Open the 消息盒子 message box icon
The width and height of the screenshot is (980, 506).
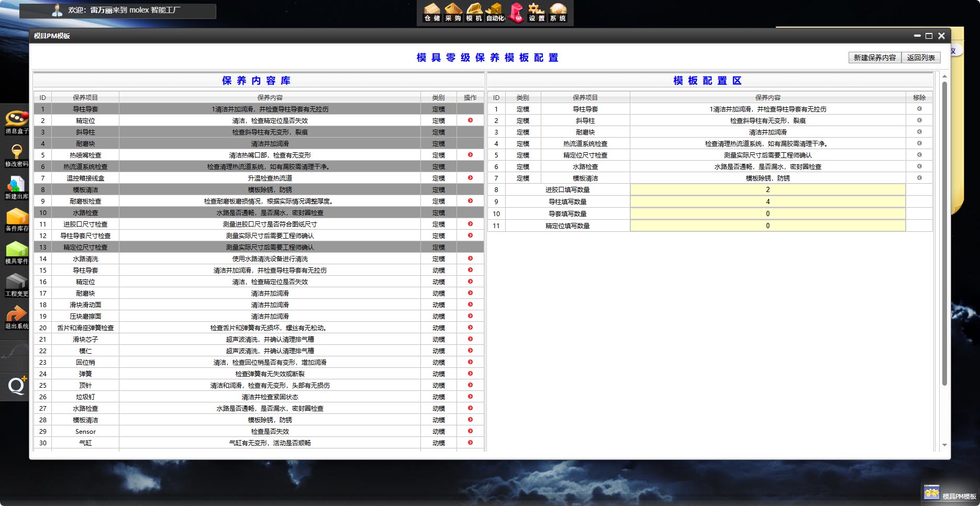click(16, 121)
